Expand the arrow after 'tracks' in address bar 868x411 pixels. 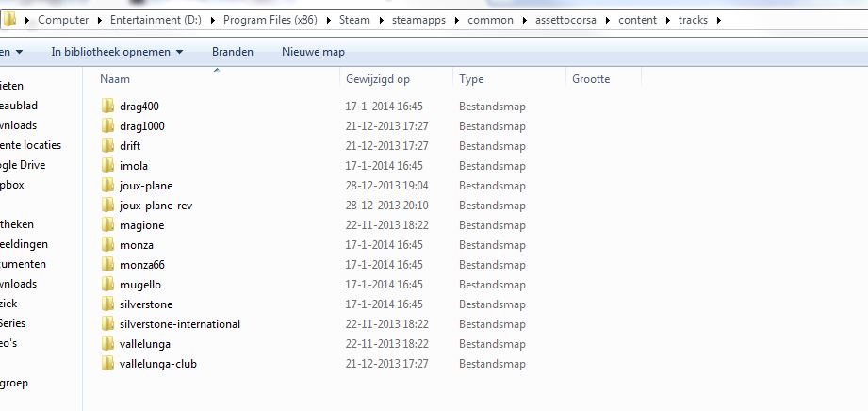(719, 20)
